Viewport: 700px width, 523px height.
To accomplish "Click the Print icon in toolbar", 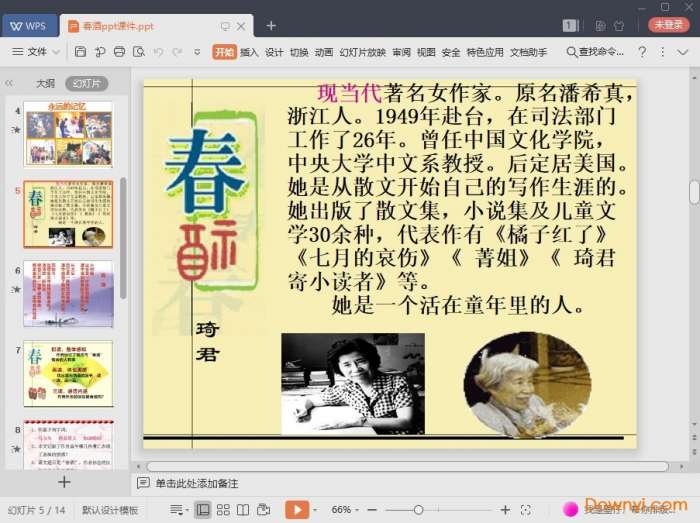I will pyautogui.click(x=119, y=52).
